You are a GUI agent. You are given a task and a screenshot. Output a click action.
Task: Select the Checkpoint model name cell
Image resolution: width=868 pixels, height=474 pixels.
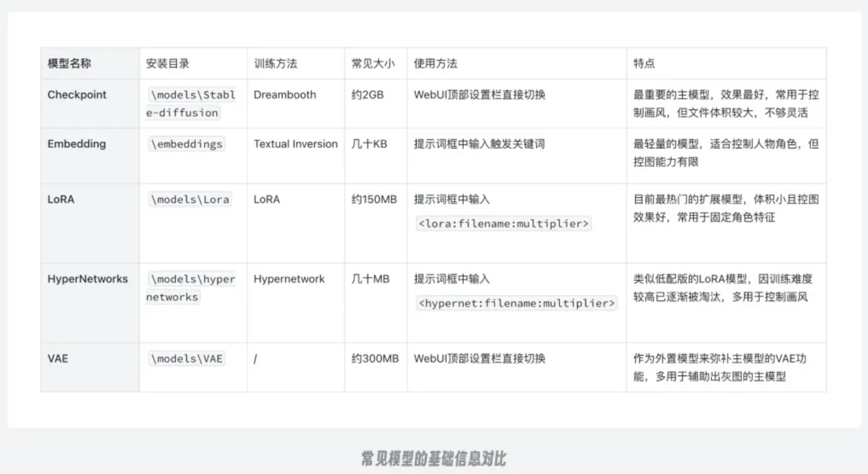coord(77,95)
